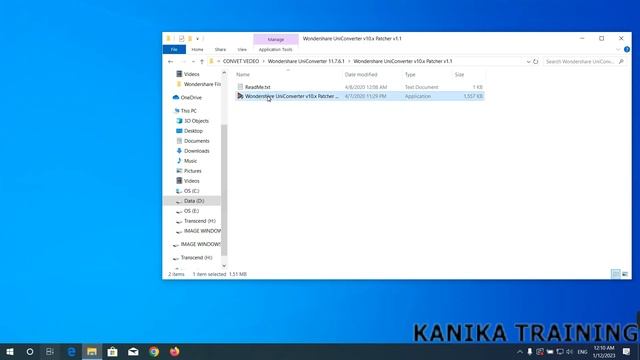The width and height of the screenshot is (640, 360).
Task: Click the Wondershare UniConverter v10.x Patcher breadcrumb
Action: [x=403, y=61]
